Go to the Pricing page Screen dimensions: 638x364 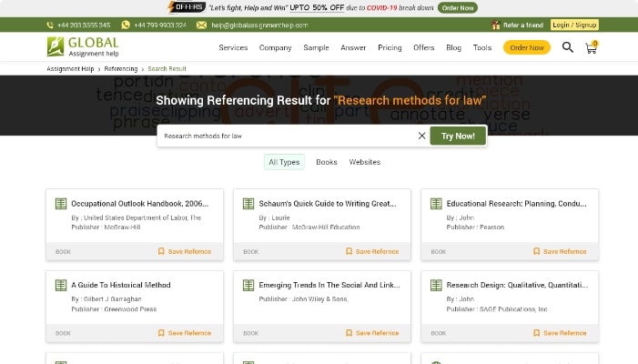[390, 47]
